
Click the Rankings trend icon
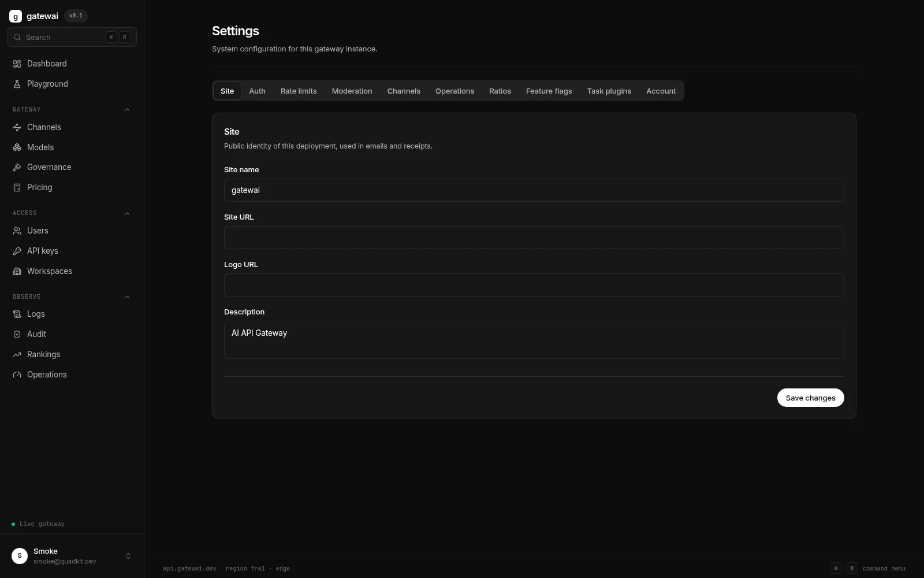pos(17,354)
